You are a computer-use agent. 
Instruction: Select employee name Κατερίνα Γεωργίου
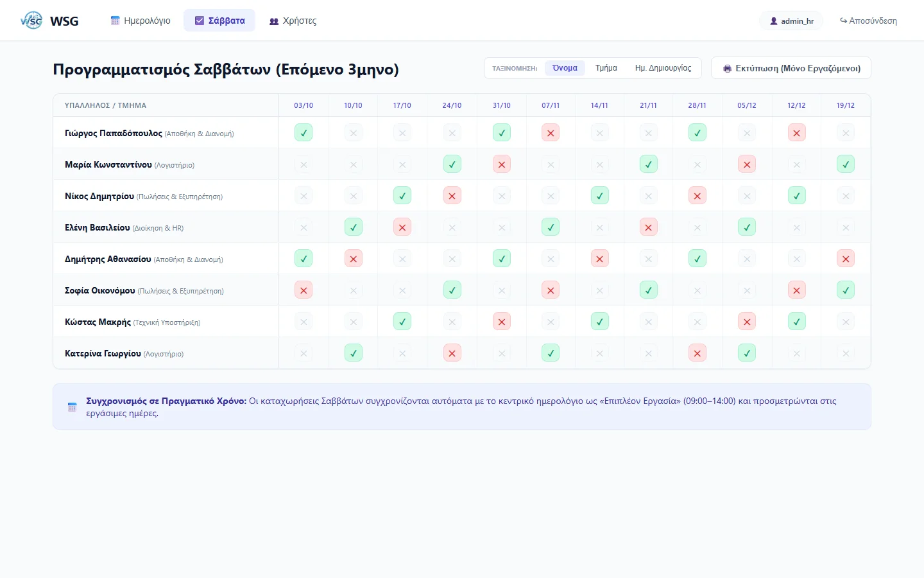(x=103, y=353)
